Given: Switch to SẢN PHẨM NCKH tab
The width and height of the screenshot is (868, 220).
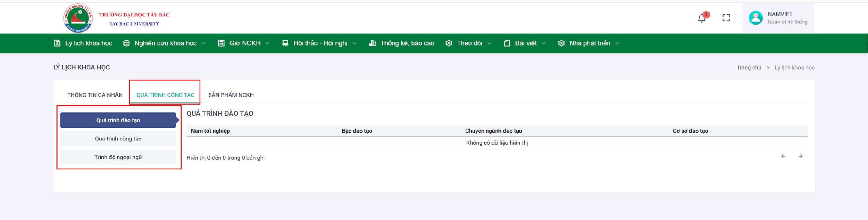Looking at the screenshot, I should [x=231, y=95].
